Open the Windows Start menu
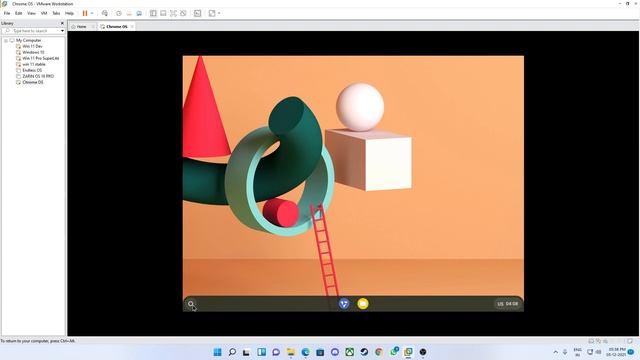The width and height of the screenshot is (640, 360). point(218,352)
